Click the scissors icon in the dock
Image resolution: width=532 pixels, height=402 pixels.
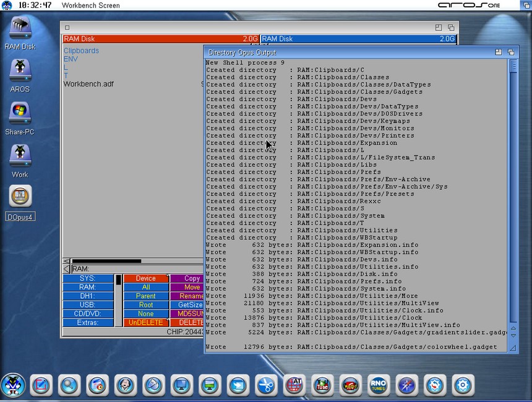pyautogui.click(x=267, y=385)
